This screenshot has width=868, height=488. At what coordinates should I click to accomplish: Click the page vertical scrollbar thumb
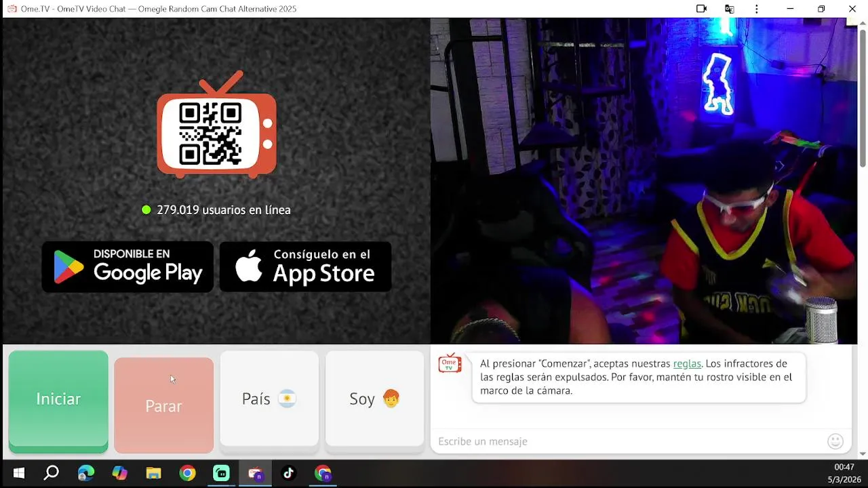point(863,97)
